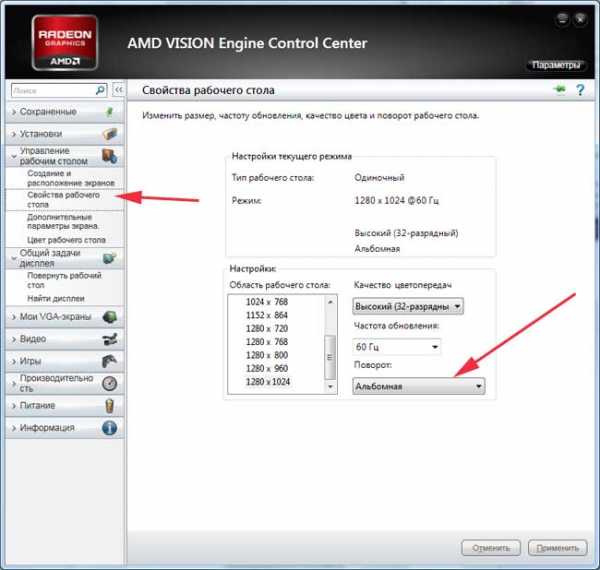The image size is (600, 570).
Task: Minimize the Control Center window
Action: (562, 19)
